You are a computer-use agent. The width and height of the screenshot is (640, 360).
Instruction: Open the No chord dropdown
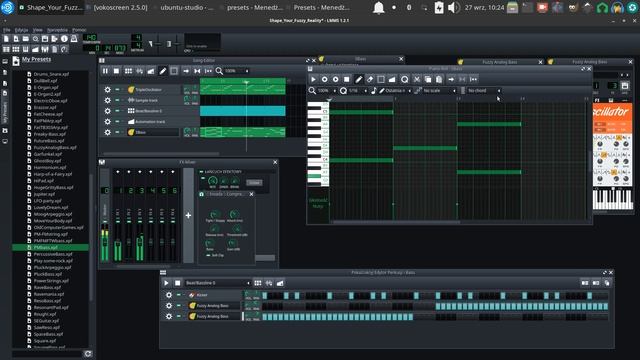click(x=484, y=91)
